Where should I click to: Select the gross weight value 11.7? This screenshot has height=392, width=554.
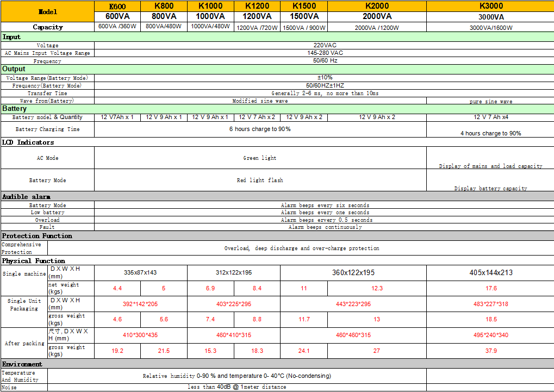[x=304, y=320]
